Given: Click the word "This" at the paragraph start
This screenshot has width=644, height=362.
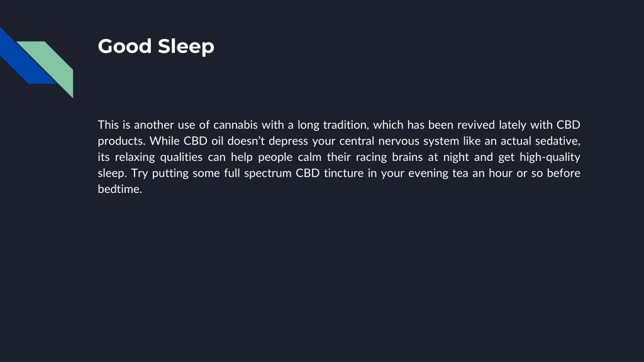Looking at the screenshot, I should (108, 124).
